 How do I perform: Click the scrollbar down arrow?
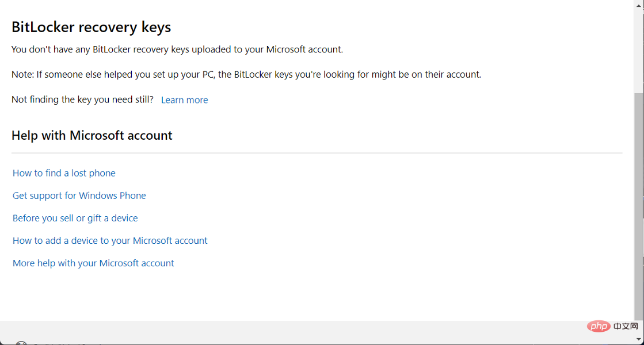pyautogui.click(x=639, y=339)
